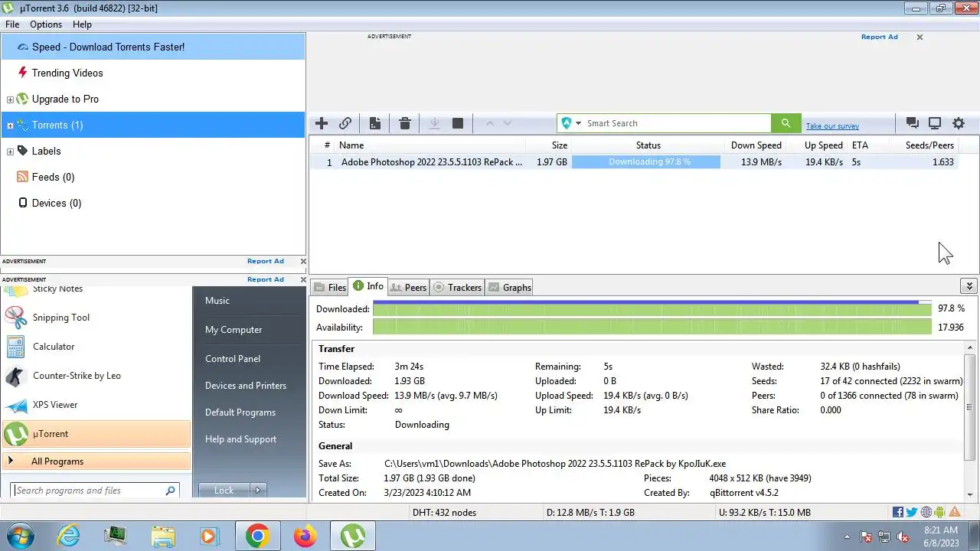Sort by the Down Speed column header
This screenshot has height=551, width=980.
point(756,145)
